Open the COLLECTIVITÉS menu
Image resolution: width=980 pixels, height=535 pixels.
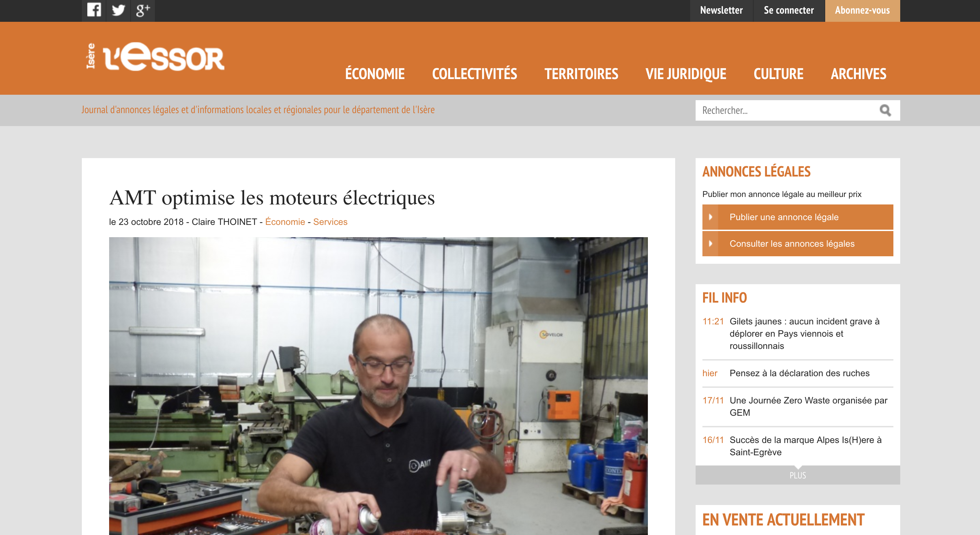point(474,74)
